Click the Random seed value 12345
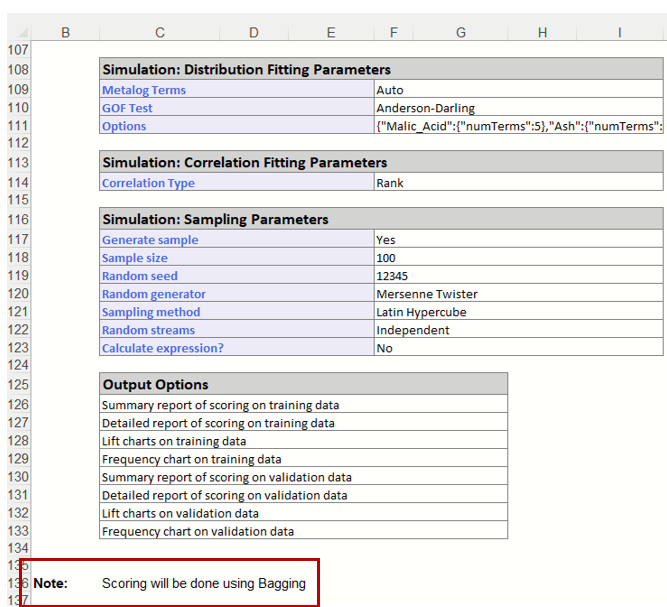This screenshot has height=607, width=667. pyautogui.click(x=392, y=276)
